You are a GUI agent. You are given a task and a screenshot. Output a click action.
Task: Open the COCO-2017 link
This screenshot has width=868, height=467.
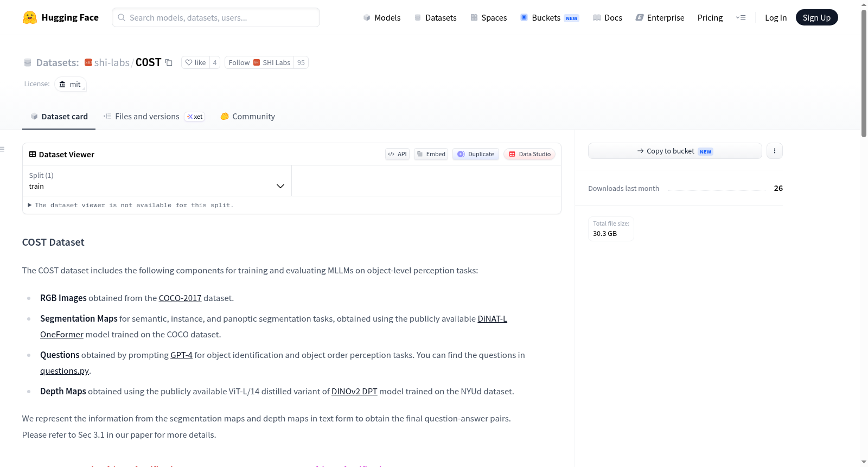pyautogui.click(x=180, y=298)
